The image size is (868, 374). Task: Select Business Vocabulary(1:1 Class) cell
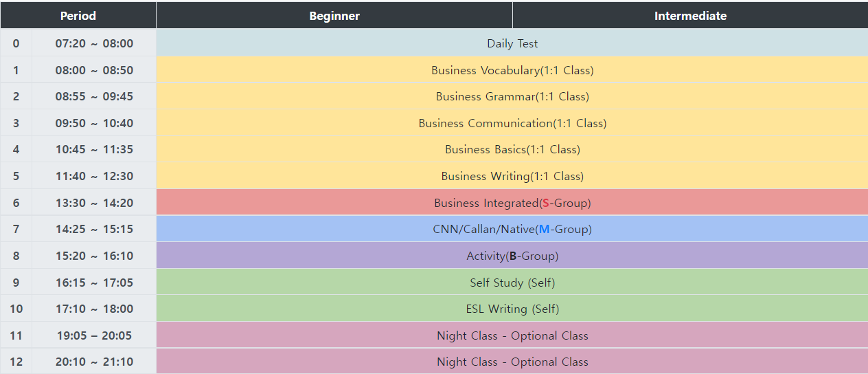512,70
